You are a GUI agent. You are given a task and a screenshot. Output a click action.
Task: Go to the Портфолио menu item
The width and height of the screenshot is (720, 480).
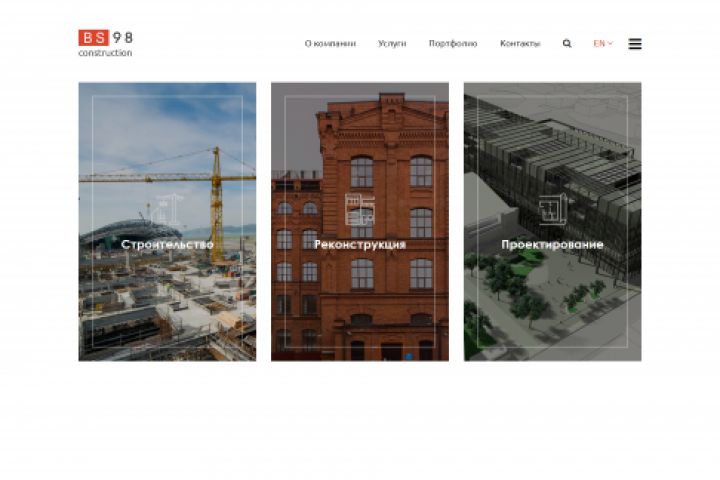click(x=453, y=44)
